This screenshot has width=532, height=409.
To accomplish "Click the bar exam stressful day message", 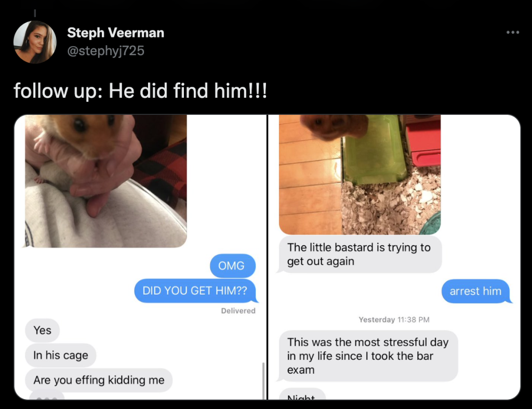I will pyautogui.click(x=367, y=356).
